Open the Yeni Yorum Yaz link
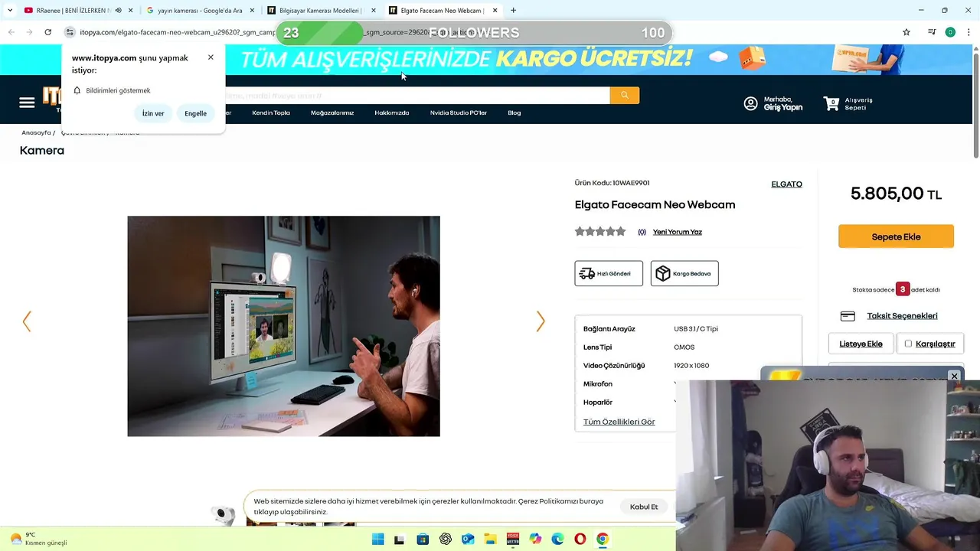980x551 pixels. pos(678,232)
